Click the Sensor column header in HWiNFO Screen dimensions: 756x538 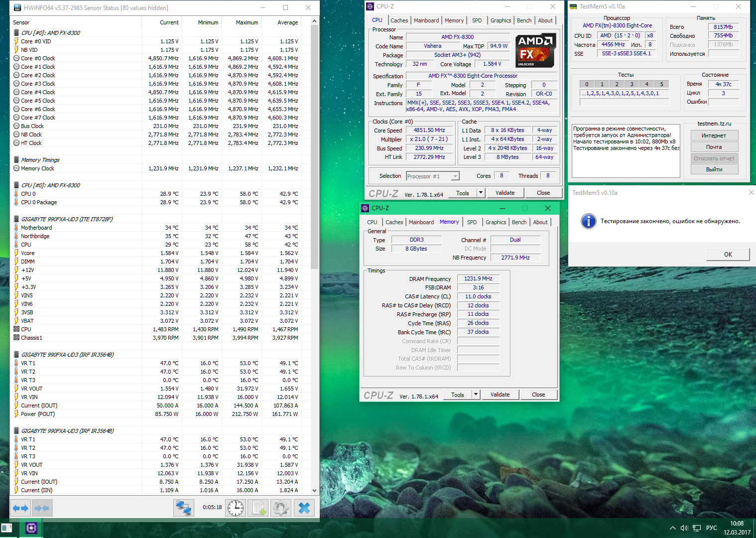click(x=76, y=22)
